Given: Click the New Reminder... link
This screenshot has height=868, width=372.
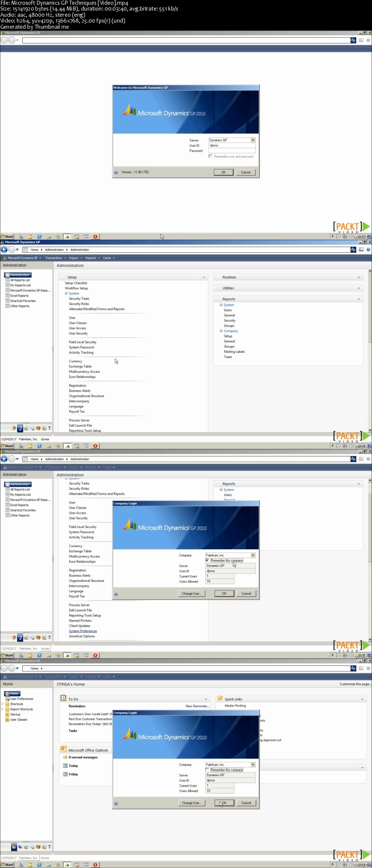Looking at the screenshot, I should pyautogui.click(x=197, y=706).
